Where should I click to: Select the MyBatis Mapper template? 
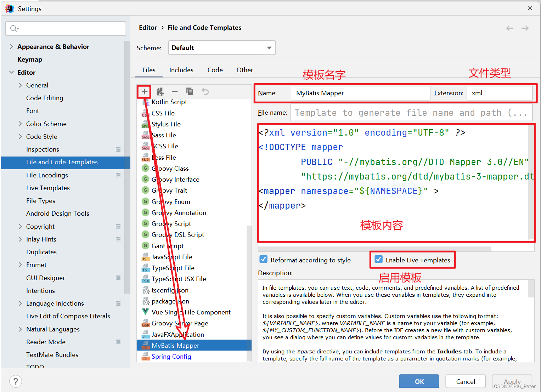coord(194,345)
